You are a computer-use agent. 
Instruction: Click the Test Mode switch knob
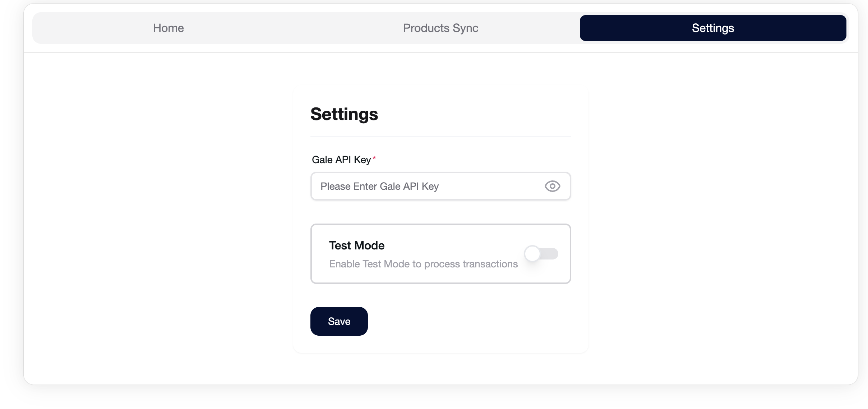click(532, 254)
